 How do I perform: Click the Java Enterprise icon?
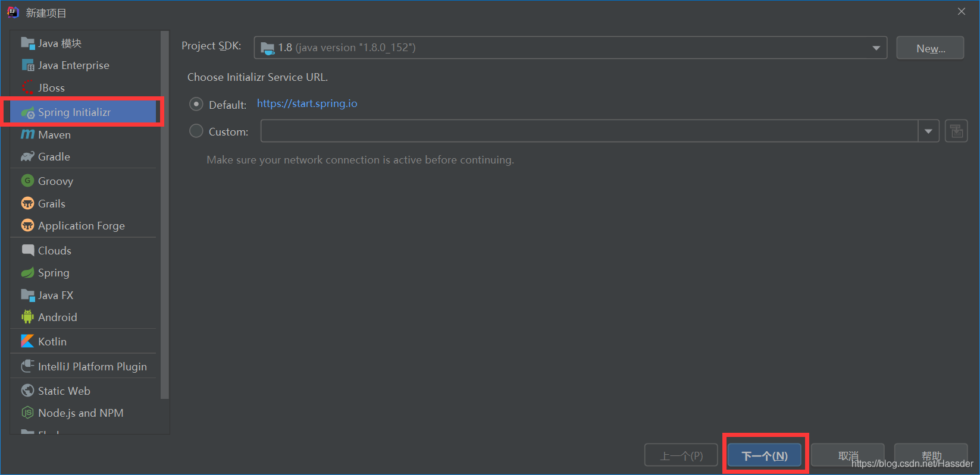[27, 65]
